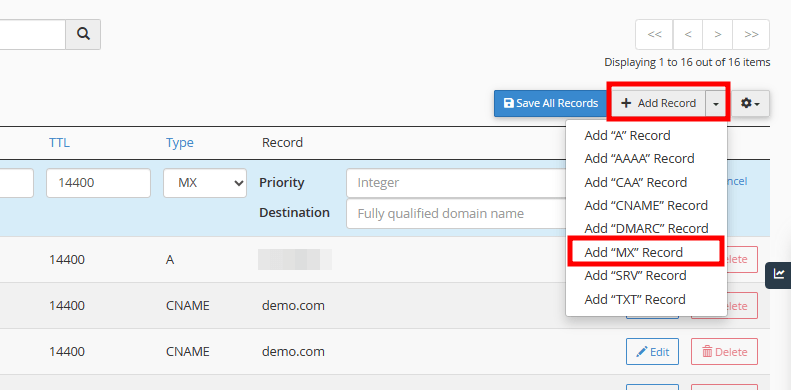791x390 pixels.
Task: Click the magnifying glass search button
Action: [x=83, y=34]
